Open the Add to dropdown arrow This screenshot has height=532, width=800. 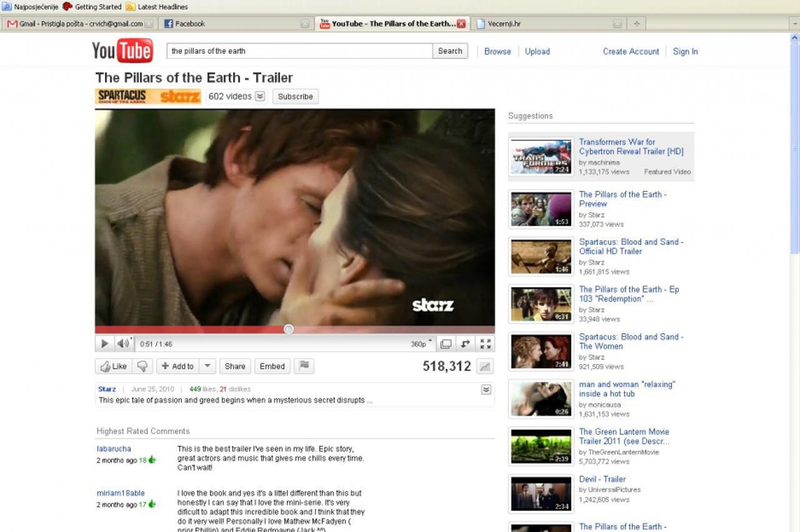207,367
